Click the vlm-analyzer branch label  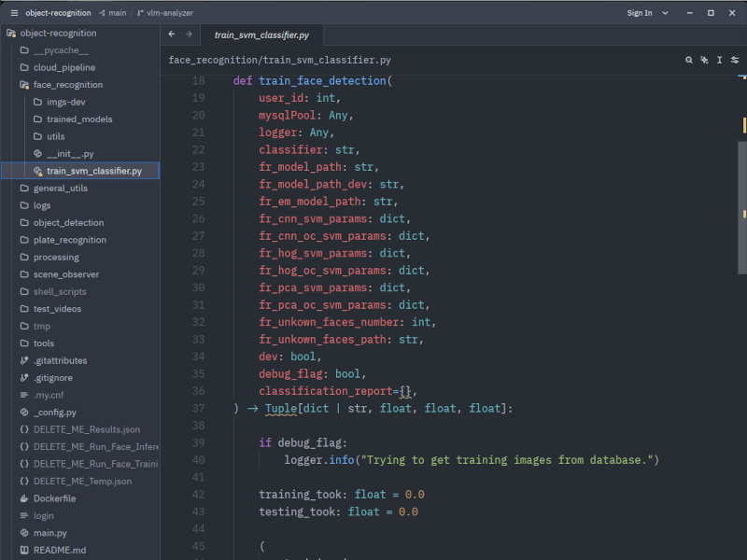(x=165, y=13)
